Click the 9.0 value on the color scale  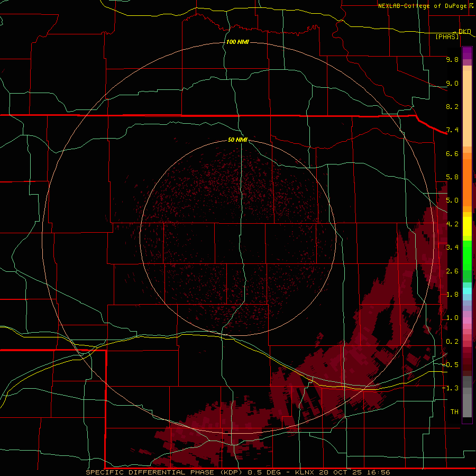pyautogui.click(x=452, y=83)
